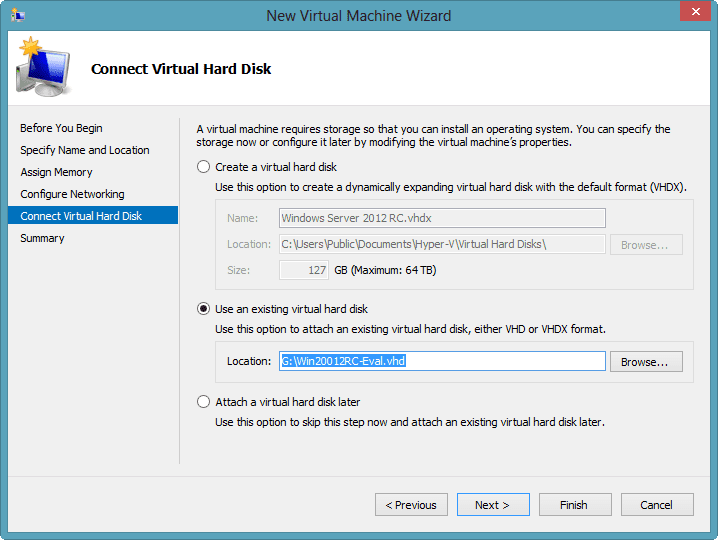Select Create a virtual hard disk option
Screen dimensions: 718x540
pos(203,167)
